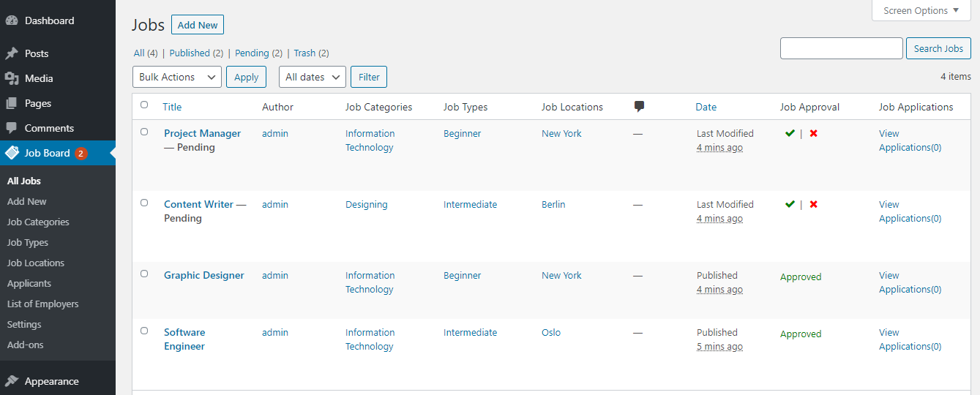Click the Job Board pending count badge
This screenshot has width=980, height=395.
(x=81, y=153)
